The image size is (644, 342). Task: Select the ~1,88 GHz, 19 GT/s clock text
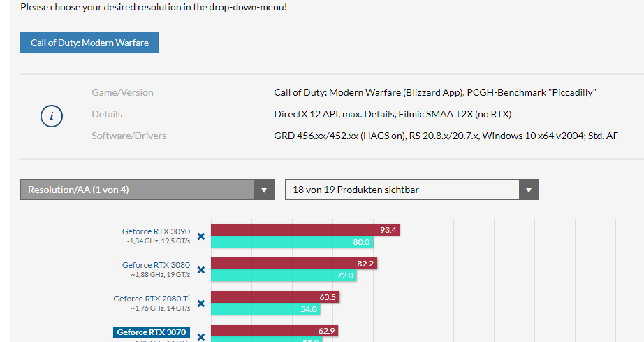(161, 275)
